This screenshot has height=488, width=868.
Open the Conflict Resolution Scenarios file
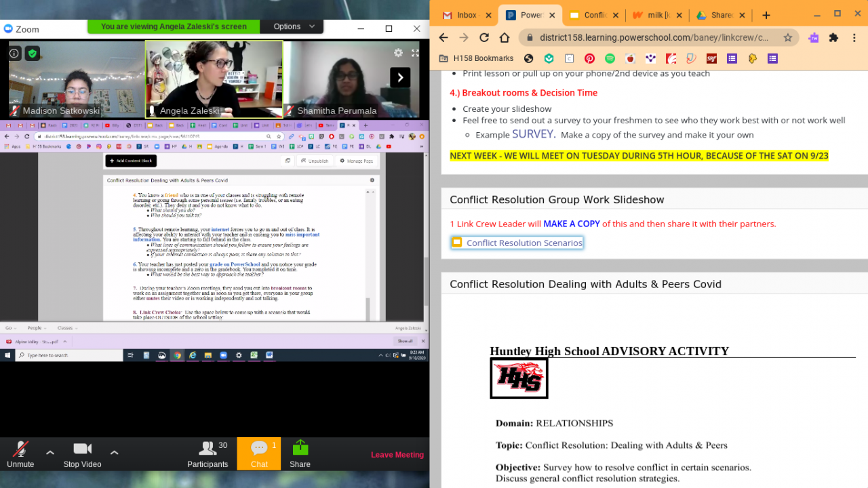click(517, 243)
